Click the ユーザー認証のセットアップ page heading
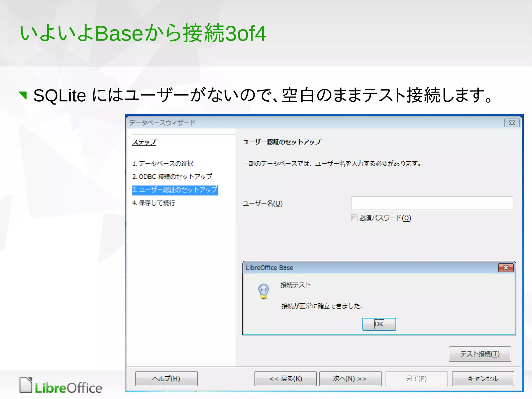Image resolution: width=532 pixels, height=399 pixels. (x=282, y=142)
